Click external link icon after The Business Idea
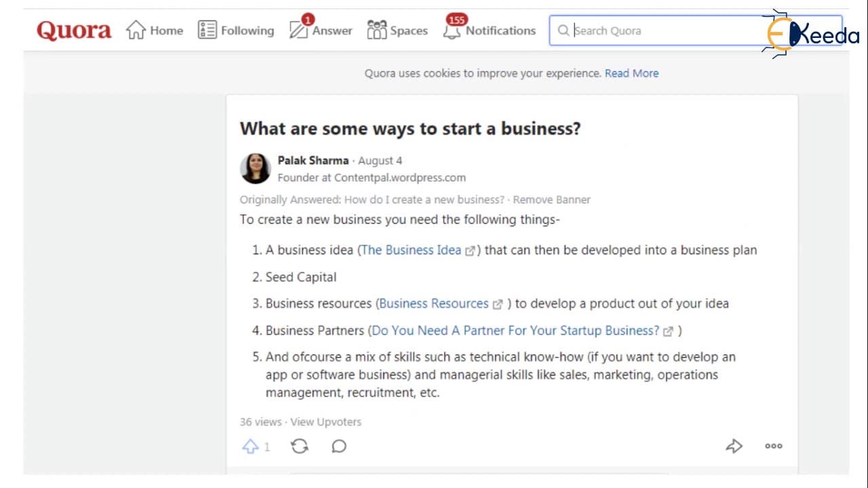Screen dimensions: 868x488 point(470,251)
